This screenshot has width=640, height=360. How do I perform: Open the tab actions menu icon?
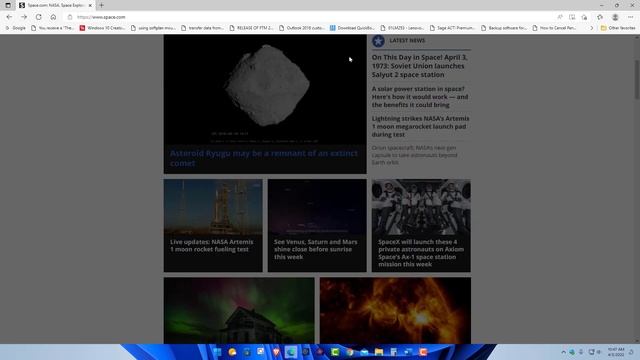(8, 5)
